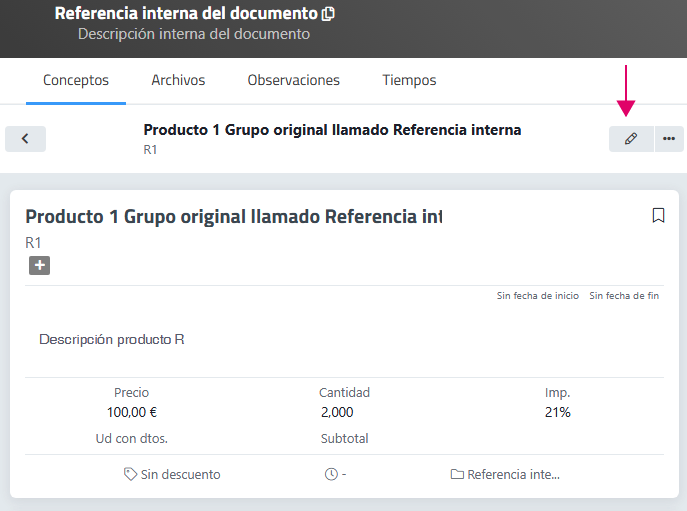Click the price value 100,00 €

(x=131, y=412)
